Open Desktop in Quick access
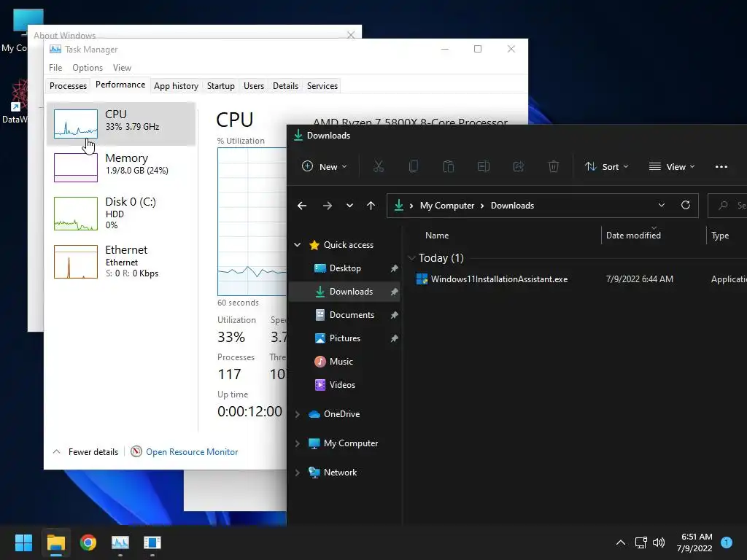Image resolution: width=747 pixels, height=560 pixels. click(345, 268)
